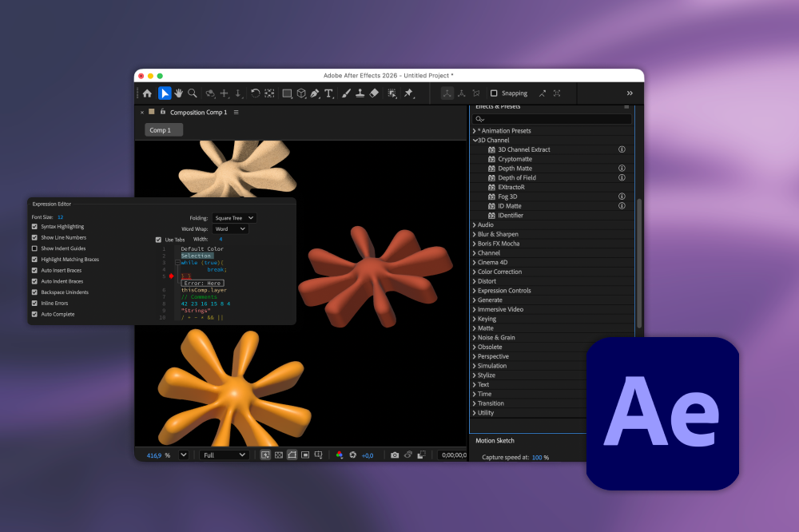The image size is (799, 532).
Task: Select the Zoom magnifier tool
Action: (192, 93)
